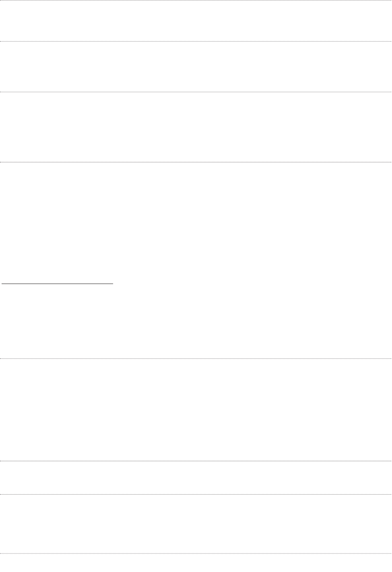Click the second dotted divider from top
The width and height of the screenshot is (392, 572).
point(196,41)
